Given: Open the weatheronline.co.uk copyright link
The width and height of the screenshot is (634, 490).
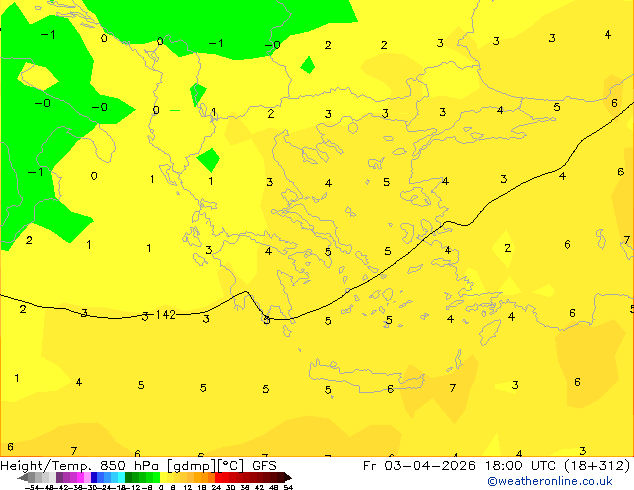Looking at the screenshot, I should [x=550, y=481].
